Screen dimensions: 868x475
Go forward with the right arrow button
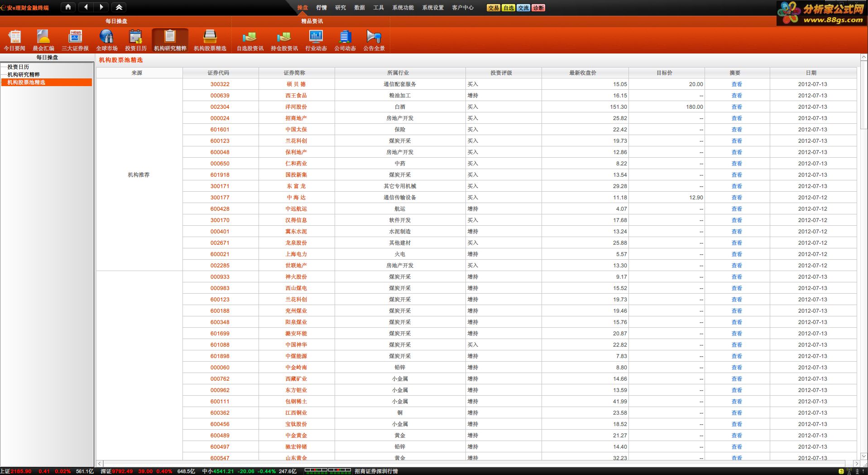(x=101, y=7)
